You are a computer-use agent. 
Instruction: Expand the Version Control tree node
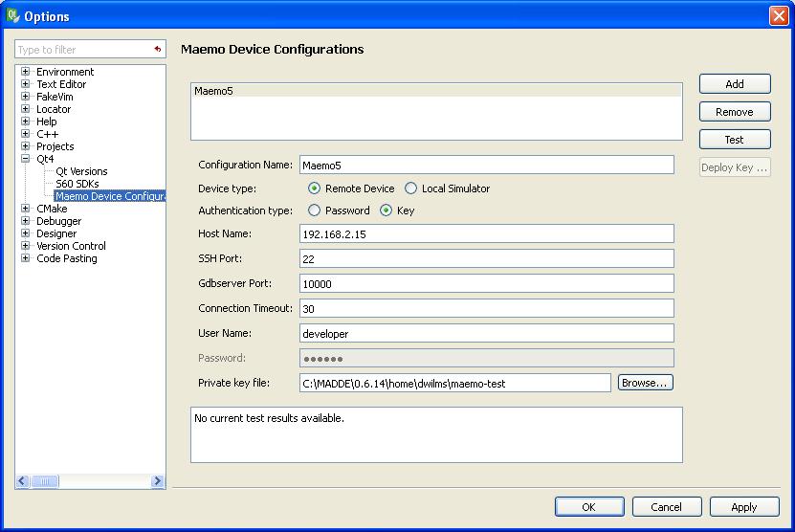pos(26,246)
